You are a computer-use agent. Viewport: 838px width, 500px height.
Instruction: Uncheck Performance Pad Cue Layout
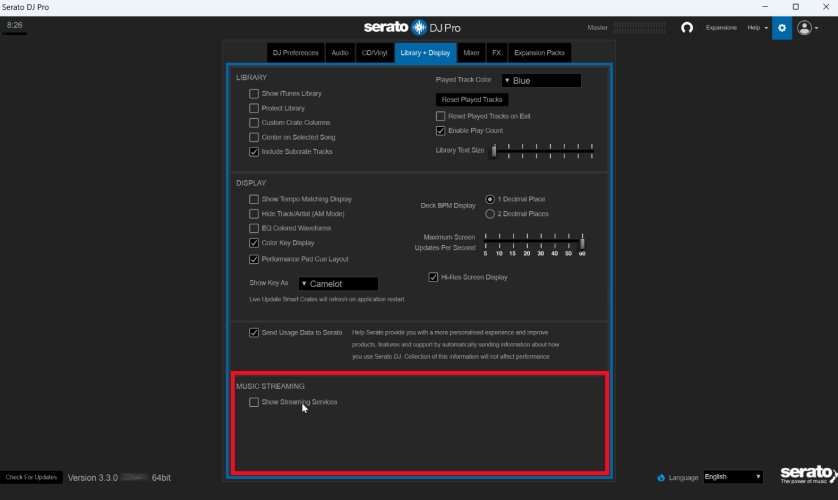254,259
